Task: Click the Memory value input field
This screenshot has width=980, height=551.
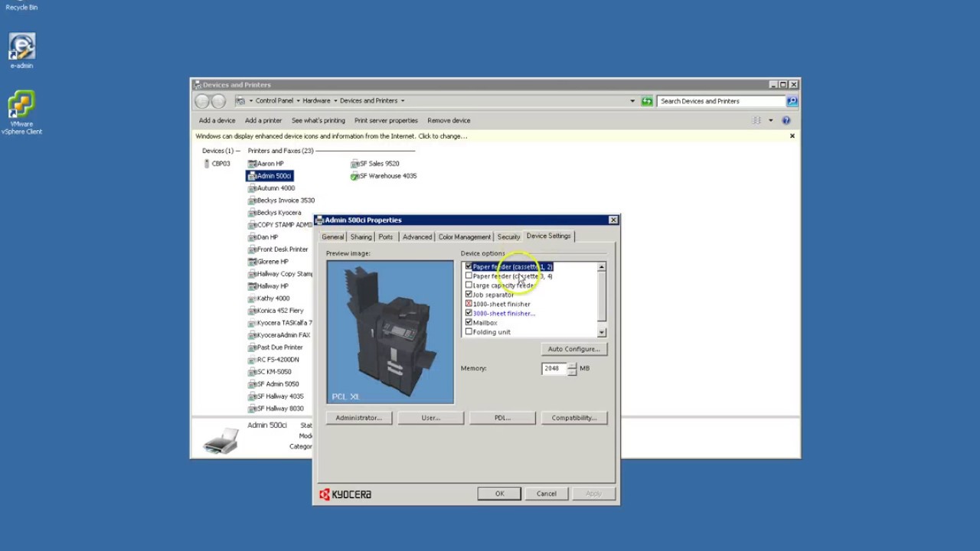Action: [x=554, y=368]
